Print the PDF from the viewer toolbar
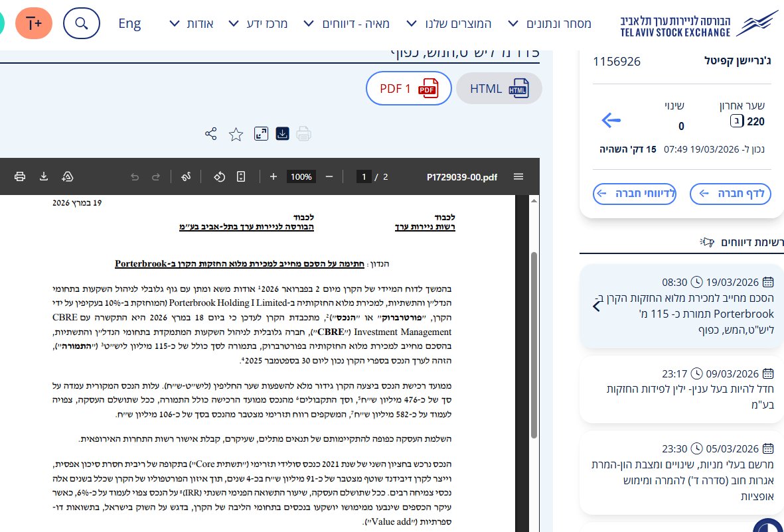This screenshot has height=532, width=784. coord(20,176)
